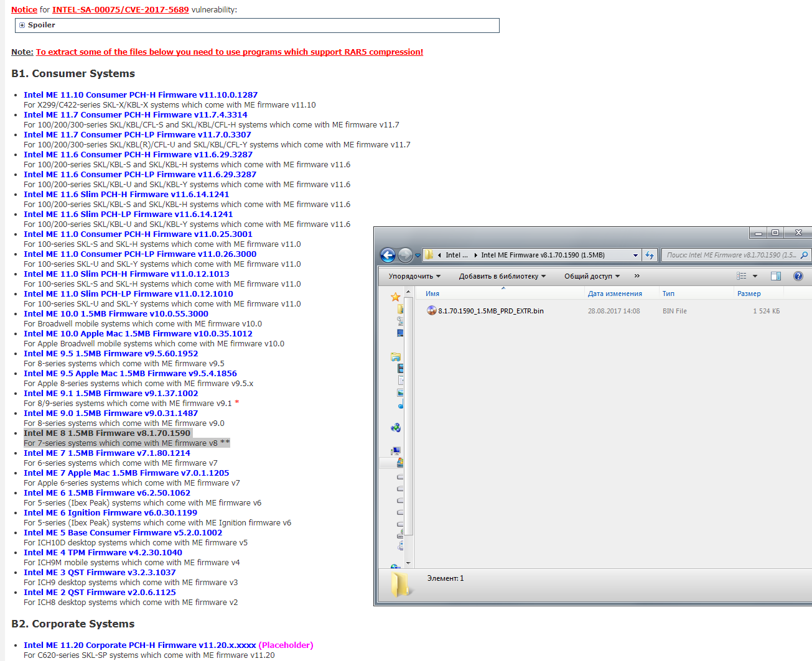Select the Computer icon in navigation pane
The width and height of the screenshot is (812, 661).
(396, 451)
